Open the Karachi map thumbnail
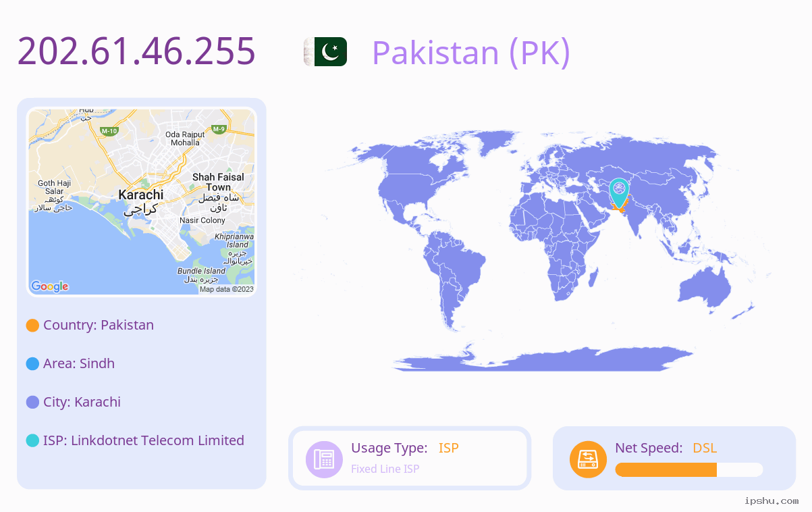This screenshot has height=512, width=812. (x=142, y=202)
